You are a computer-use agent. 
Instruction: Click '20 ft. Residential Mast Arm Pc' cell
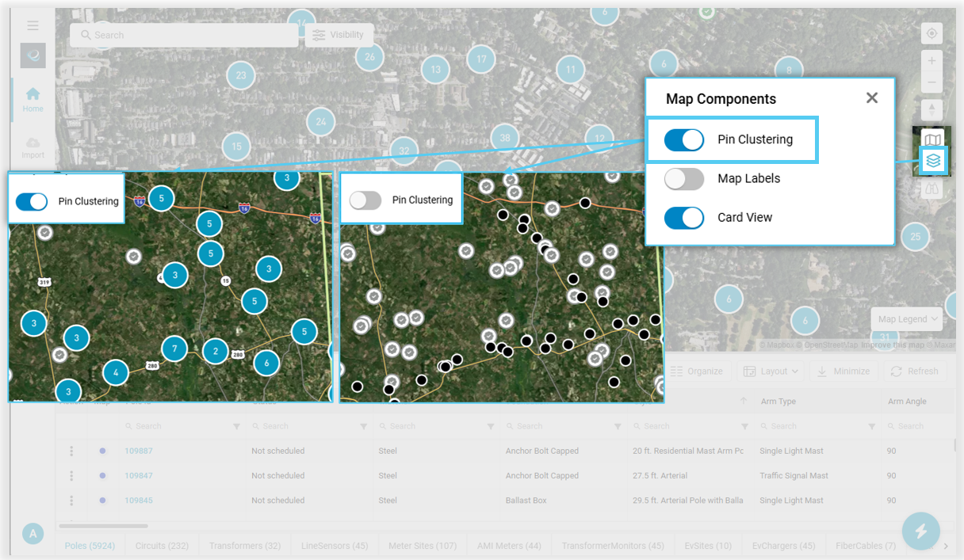pyautogui.click(x=688, y=451)
